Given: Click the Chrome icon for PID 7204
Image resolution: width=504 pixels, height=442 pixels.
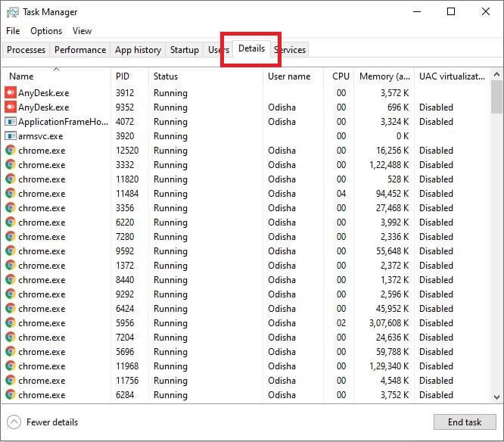Looking at the screenshot, I should pos(11,338).
